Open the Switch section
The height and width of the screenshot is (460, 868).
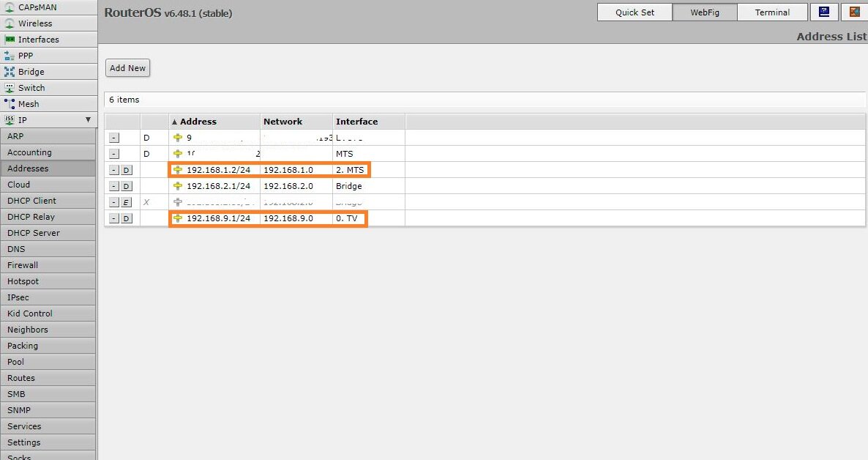click(48, 88)
